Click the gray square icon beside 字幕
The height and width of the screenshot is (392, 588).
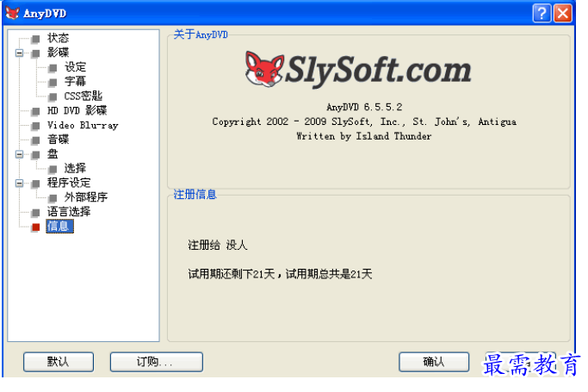53,83
